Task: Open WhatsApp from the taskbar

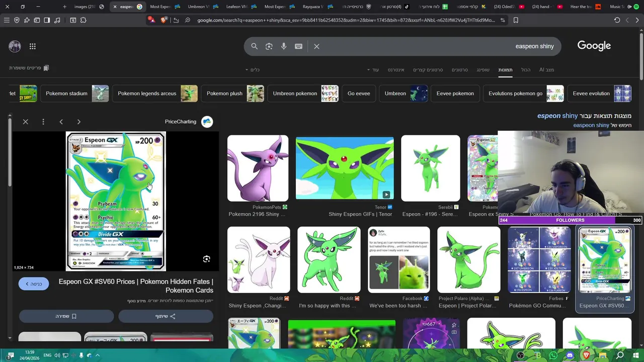Action: tap(553, 355)
